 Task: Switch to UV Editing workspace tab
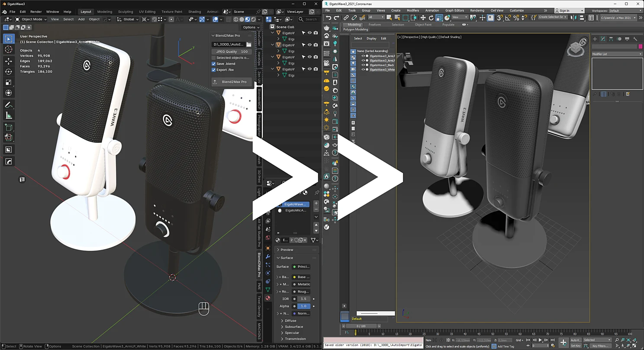147,12
